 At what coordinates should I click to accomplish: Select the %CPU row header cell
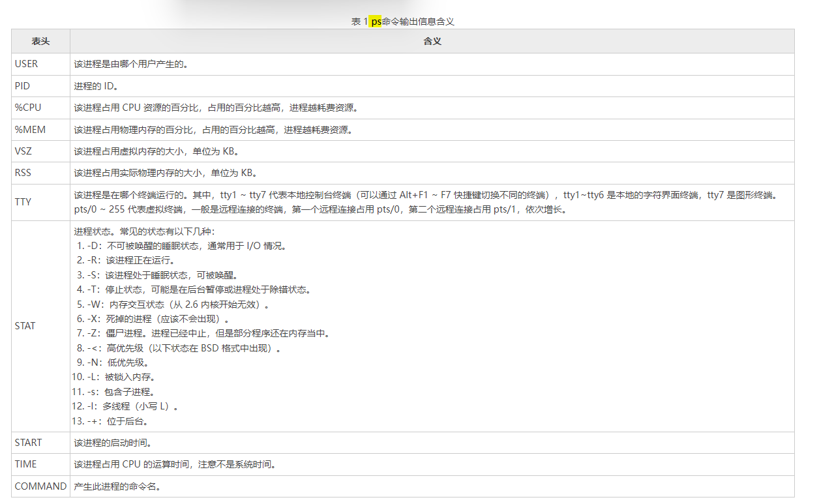(x=40, y=108)
